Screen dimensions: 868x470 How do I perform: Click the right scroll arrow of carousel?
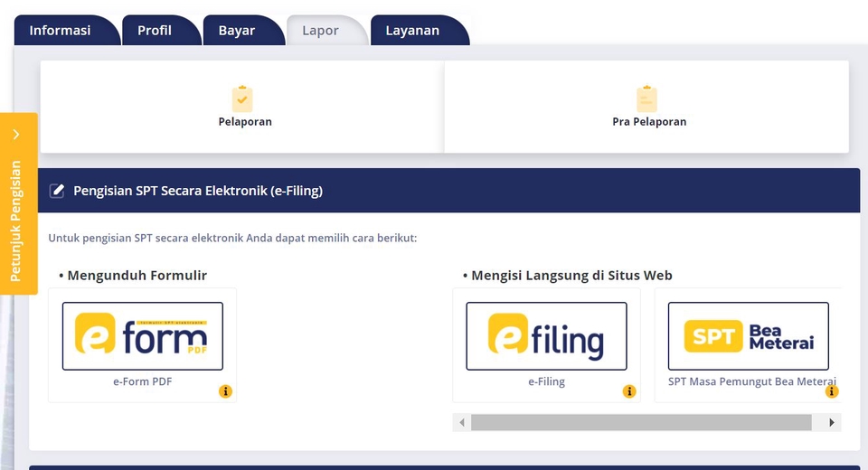click(x=832, y=422)
